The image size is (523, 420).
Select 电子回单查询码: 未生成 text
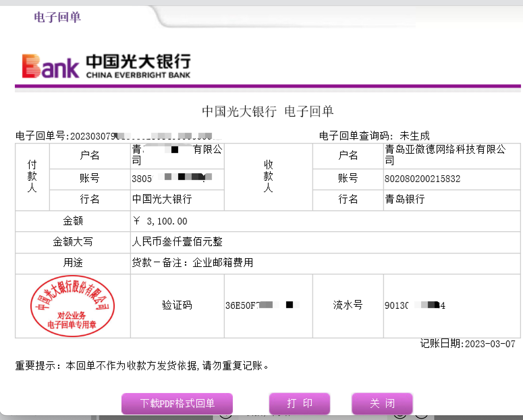click(375, 136)
